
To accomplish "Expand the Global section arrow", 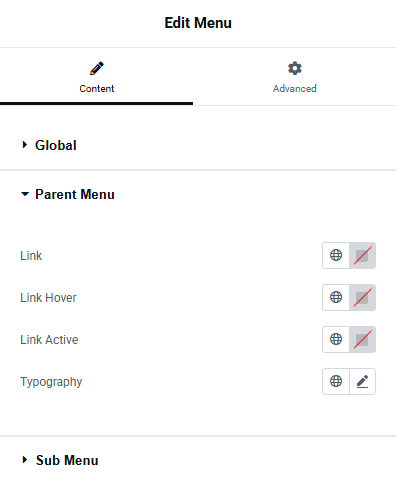I will pos(24,145).
